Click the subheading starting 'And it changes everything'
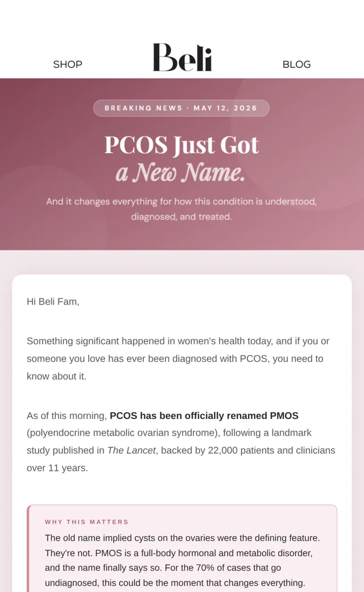Image resolution: width=364 pixels, height=592 pixels. [x=181, y=209]
